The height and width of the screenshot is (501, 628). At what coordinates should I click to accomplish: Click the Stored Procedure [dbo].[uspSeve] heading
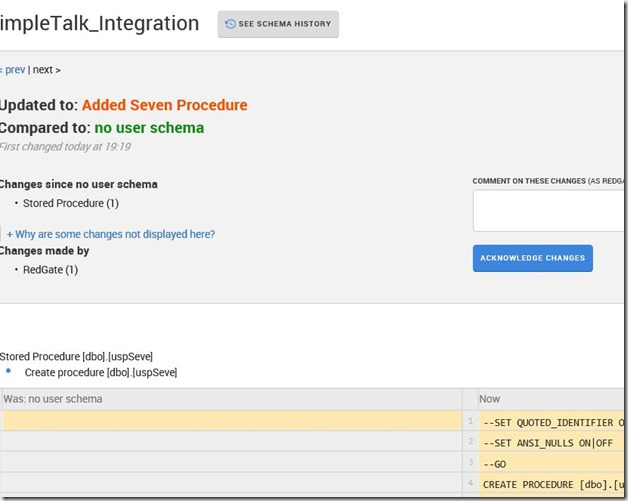coord(76,356)
